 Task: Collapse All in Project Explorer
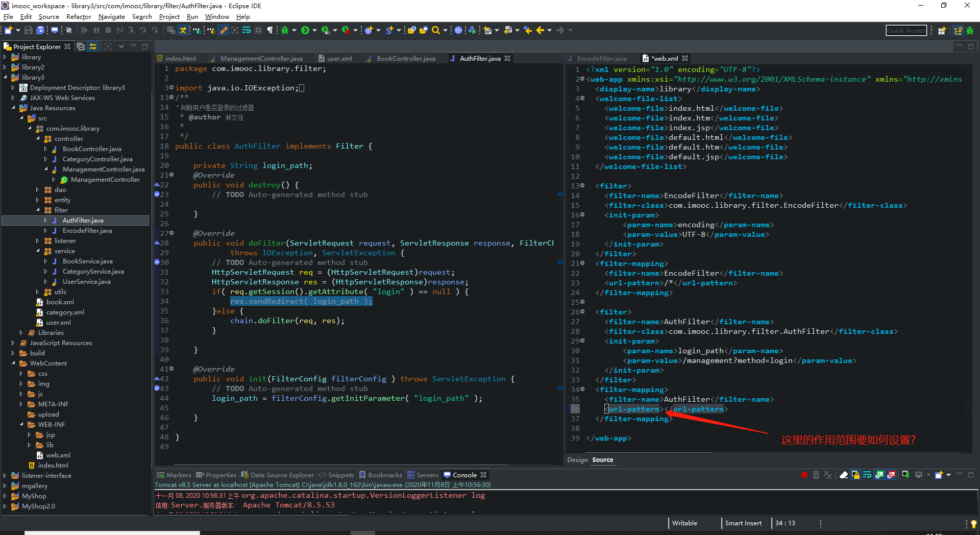coord(81,46)
